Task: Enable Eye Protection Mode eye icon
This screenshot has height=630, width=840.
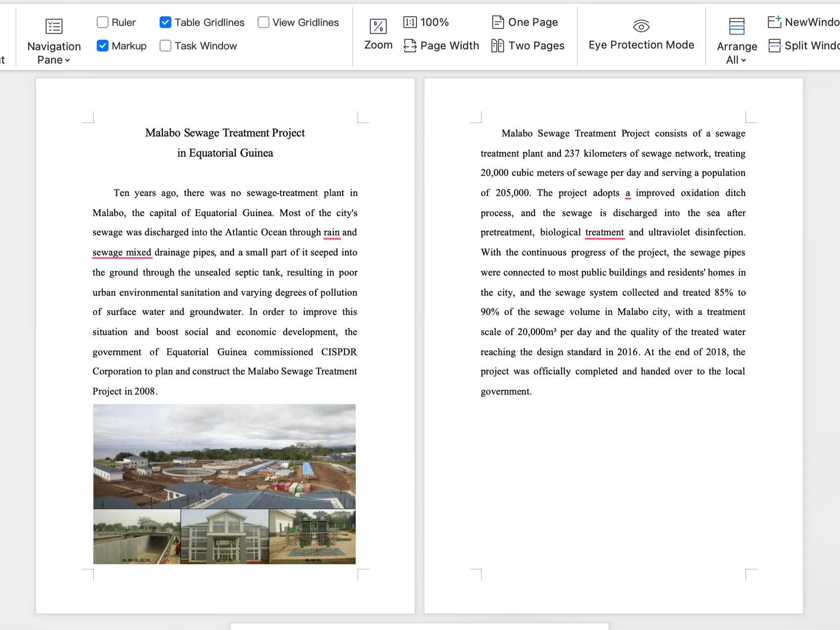Action: coord(641,26)
